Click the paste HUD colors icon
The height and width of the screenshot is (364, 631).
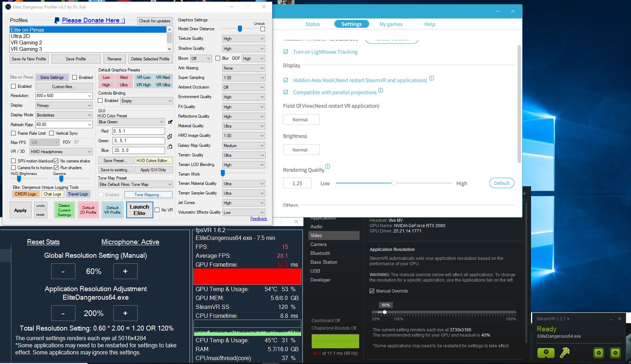click(x=170, y=146)
